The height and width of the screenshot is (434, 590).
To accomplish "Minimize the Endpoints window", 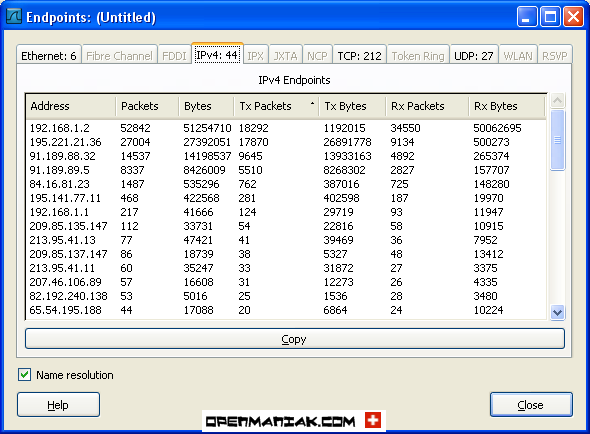I will pyautogui.click(x=526, y=17).
